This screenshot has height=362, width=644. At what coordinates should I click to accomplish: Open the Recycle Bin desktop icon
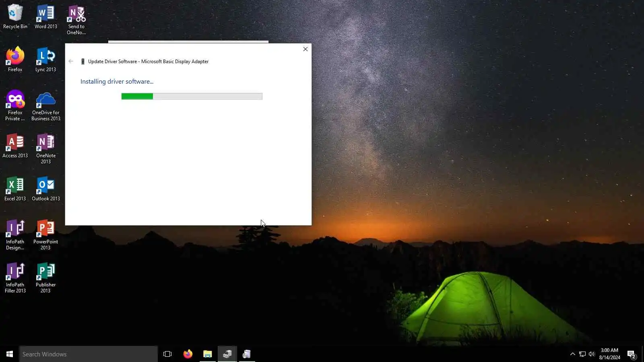pyautogui.click(x=15, y=17)
